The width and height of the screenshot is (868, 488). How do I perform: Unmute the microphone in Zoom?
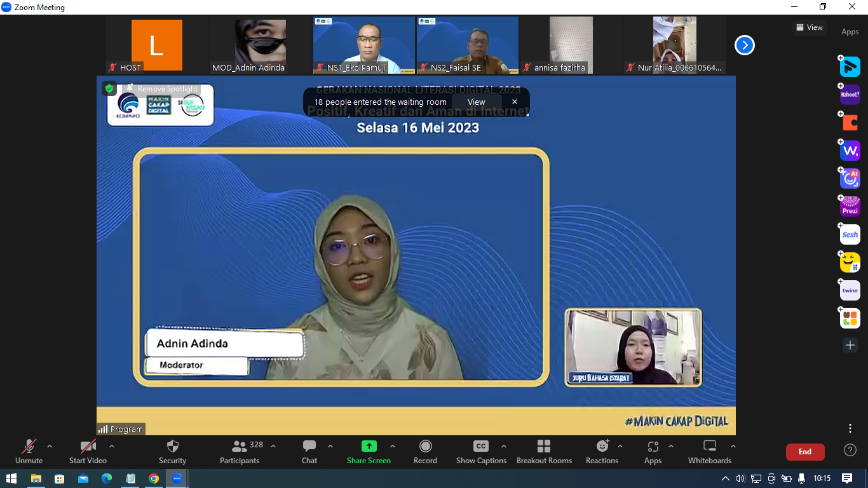[29, 452]
